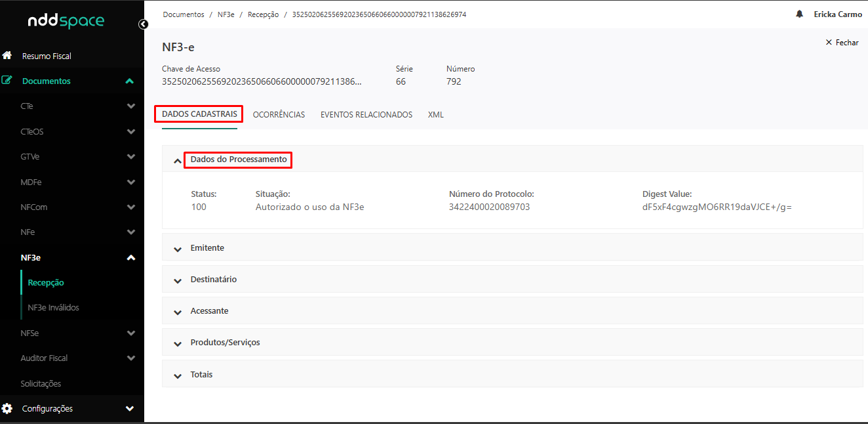Viewport: 868px width, 424px height.
Task: Open NF3e Inválidos in sidebar
Action: pyautogui.click(x=53, y=308)
